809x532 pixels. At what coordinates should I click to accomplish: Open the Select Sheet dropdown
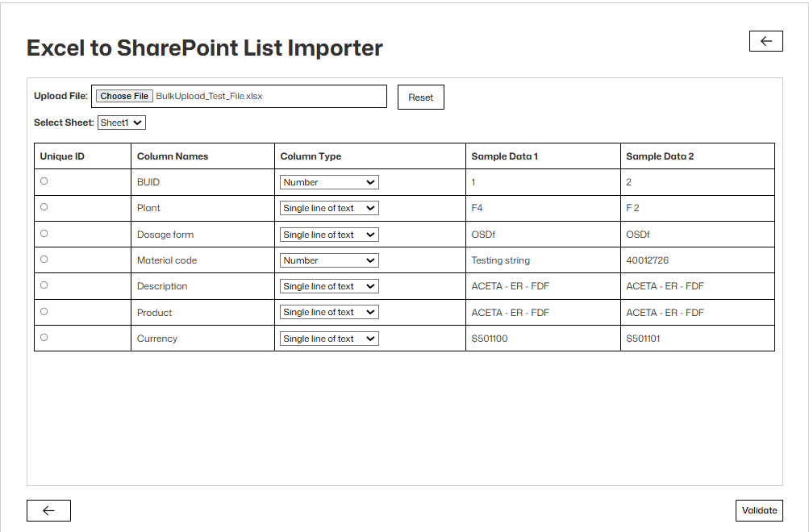pos(122,123)
